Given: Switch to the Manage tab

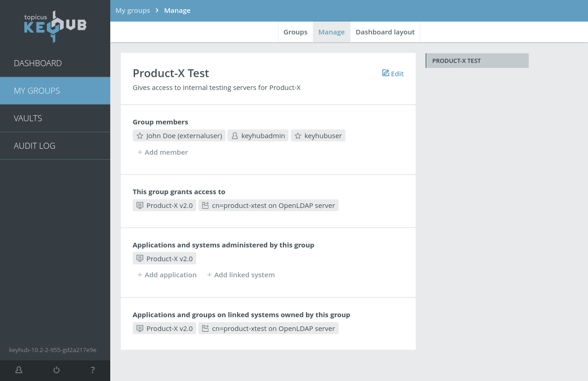Looking at the screenshot, I should coord(332,32).
